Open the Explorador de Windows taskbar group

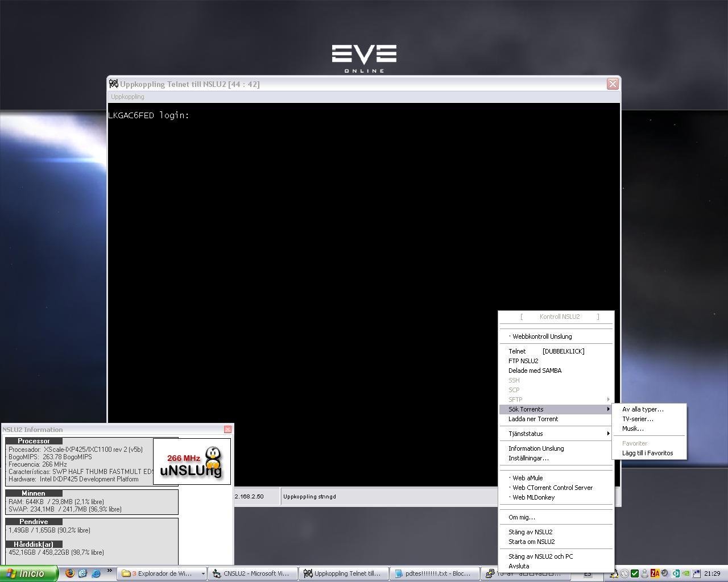tap(162, 573)
